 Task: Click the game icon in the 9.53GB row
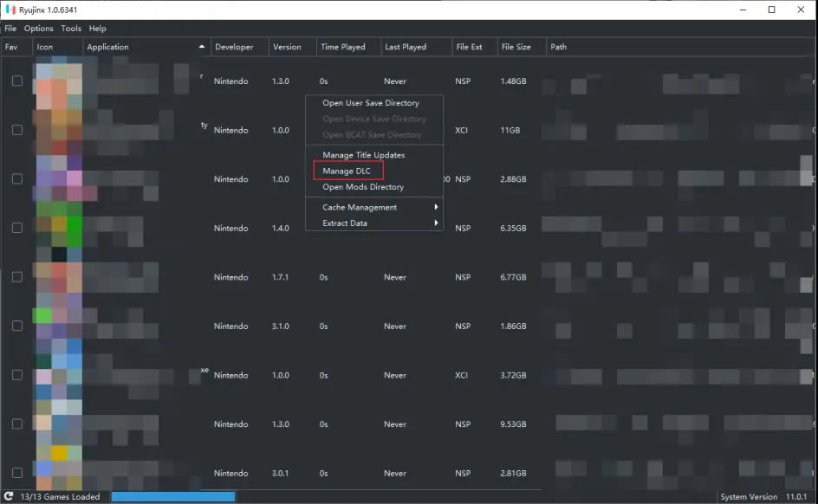tap(58, 424)
